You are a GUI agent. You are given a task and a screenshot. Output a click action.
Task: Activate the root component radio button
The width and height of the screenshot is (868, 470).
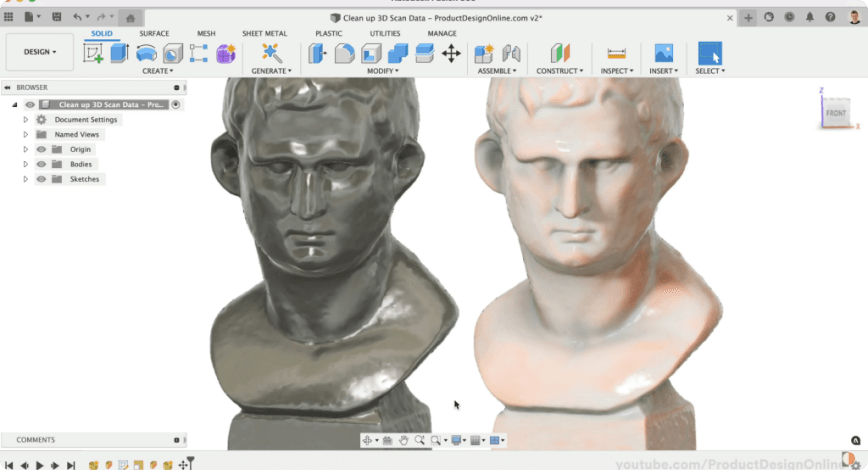coord(176,104)
